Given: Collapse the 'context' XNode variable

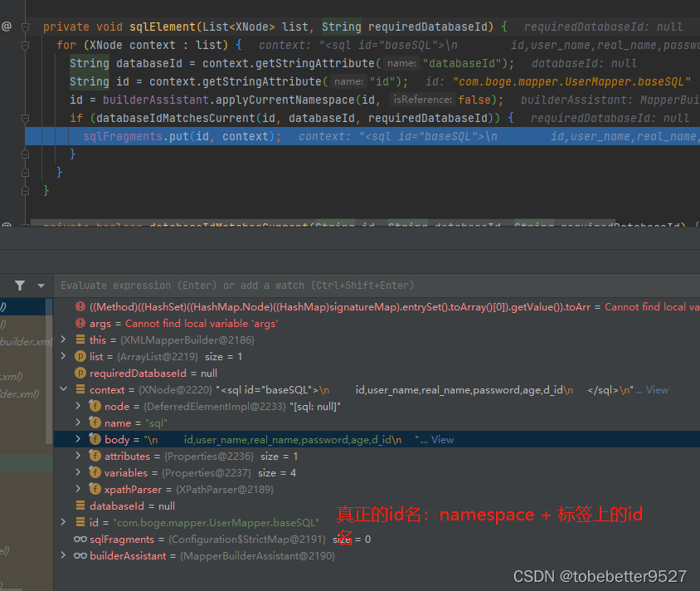Looking at the screenshot, I should (63, 389).
